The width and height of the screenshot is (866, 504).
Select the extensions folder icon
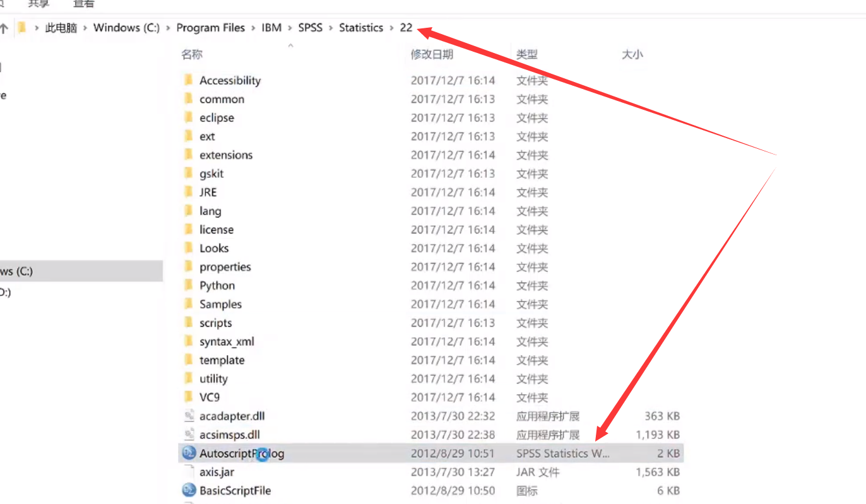(x=188, y=155)
